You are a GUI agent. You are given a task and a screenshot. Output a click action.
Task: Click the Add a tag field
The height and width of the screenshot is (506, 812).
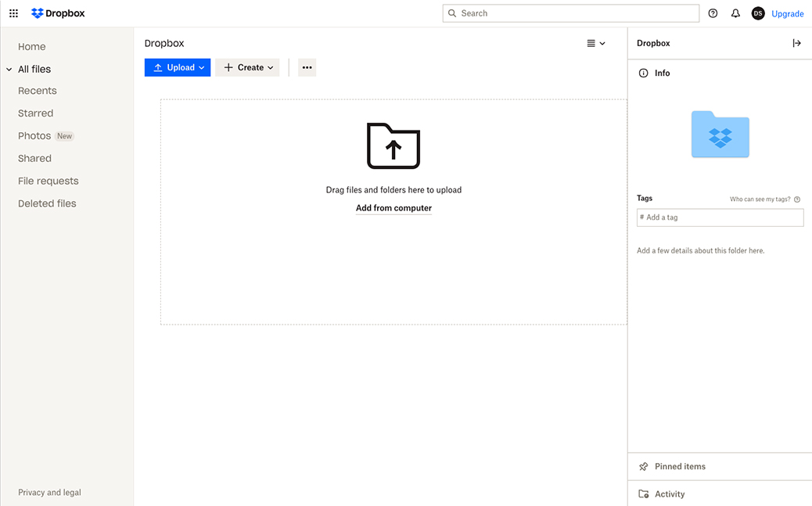pos(720,217)
